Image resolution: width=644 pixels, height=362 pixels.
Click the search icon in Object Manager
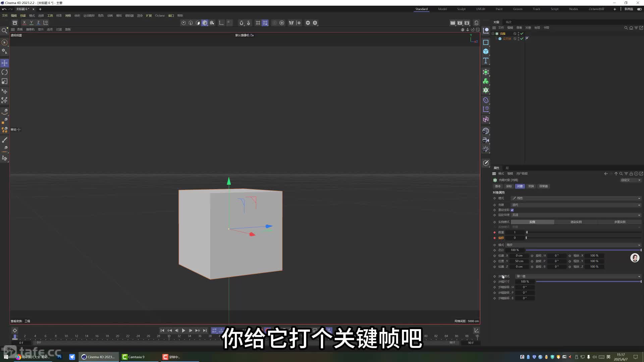(626, 28)
